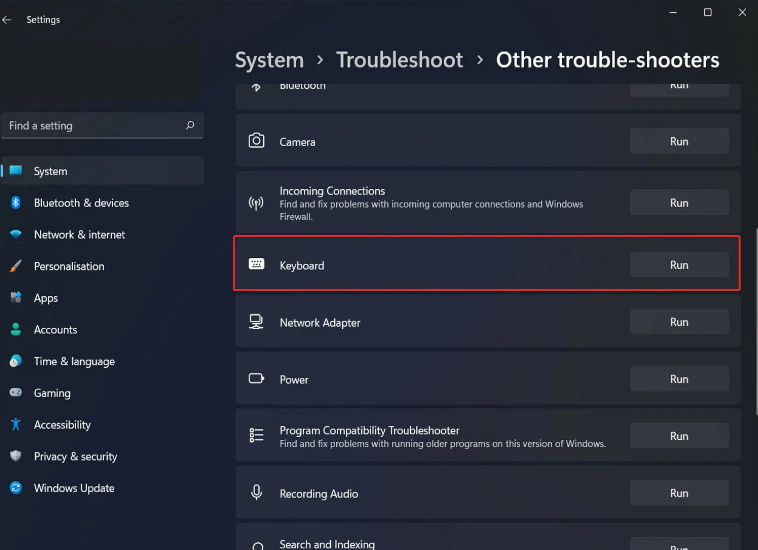Open Bluetooth & devices settings
Image resolution: width=758 pixels, height=550 pixels.
102,203
